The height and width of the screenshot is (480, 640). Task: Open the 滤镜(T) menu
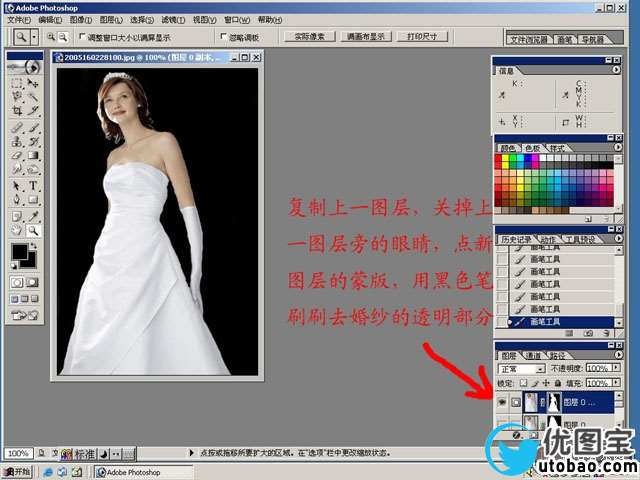pos(173,20)
